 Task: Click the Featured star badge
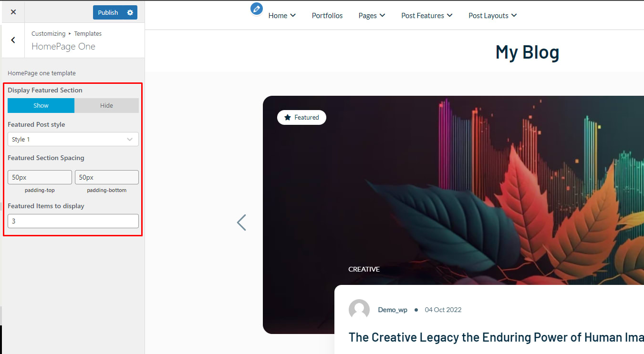(x=301, y=117)
